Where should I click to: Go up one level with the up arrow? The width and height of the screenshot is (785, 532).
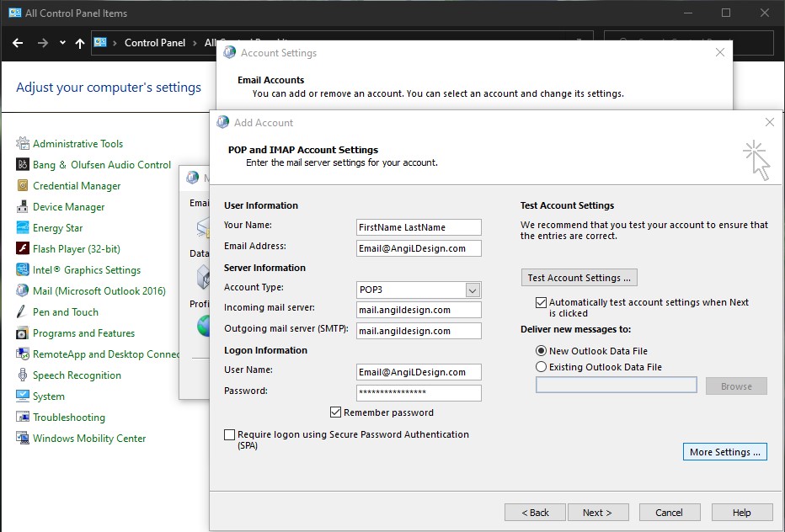coord(80,43)
